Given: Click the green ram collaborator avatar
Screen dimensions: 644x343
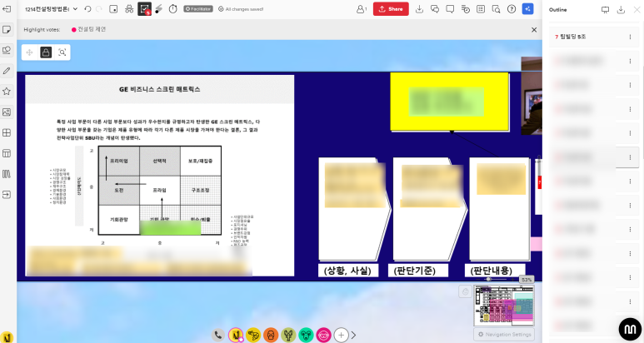Looking at the screenshot, I should pyautogui.click(x=306, y=336).
